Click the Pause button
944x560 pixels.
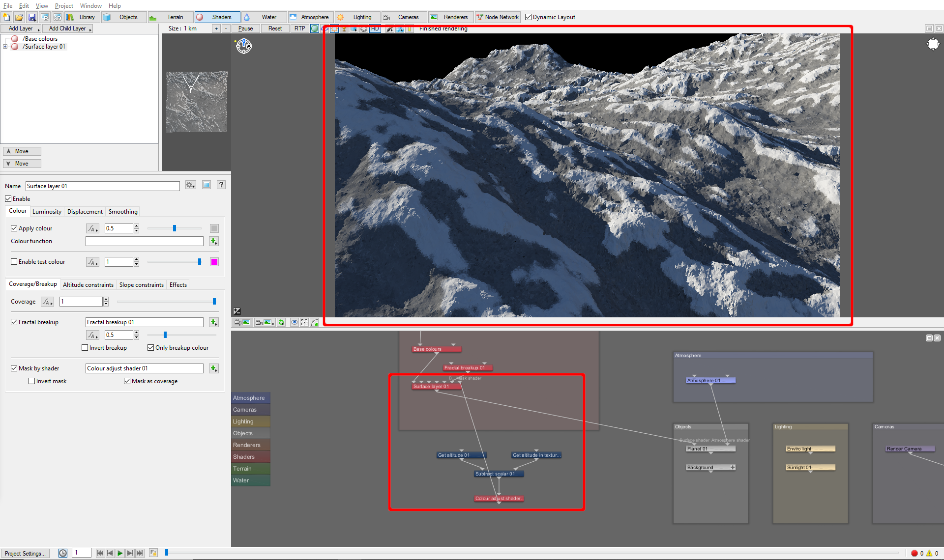245,28
